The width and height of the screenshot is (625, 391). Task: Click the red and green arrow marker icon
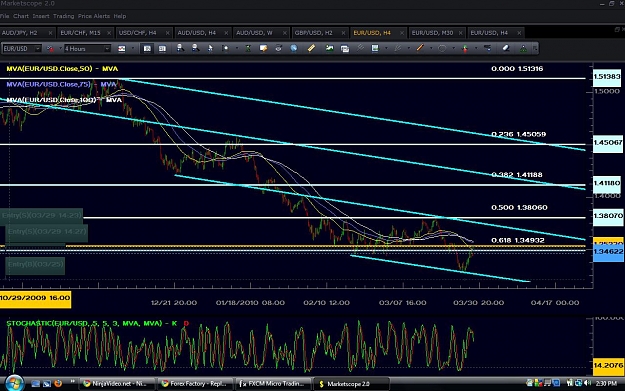tap(465, 49)
